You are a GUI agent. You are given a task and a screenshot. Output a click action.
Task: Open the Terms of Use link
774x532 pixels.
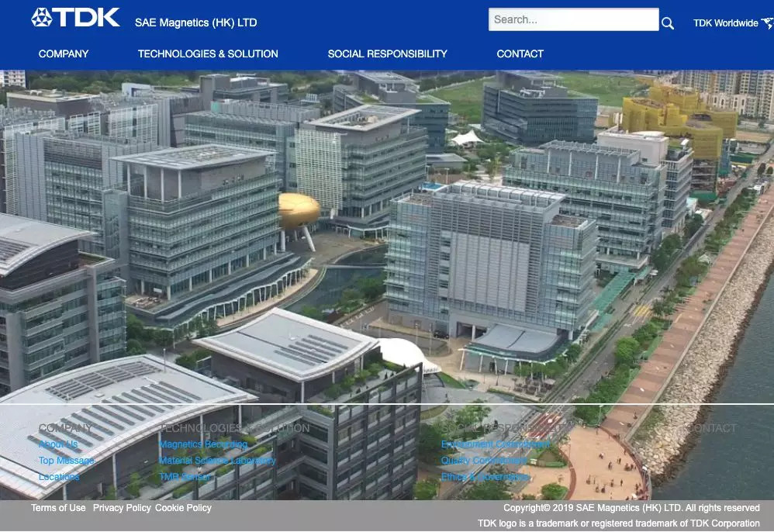pyautogui.click(x=58, y=508)
